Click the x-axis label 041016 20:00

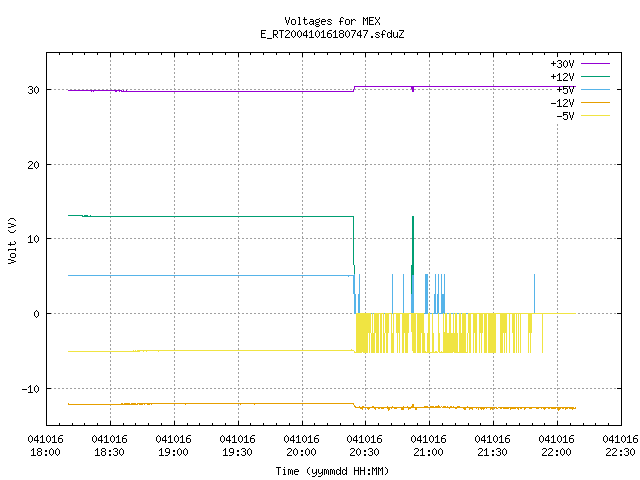301,445
